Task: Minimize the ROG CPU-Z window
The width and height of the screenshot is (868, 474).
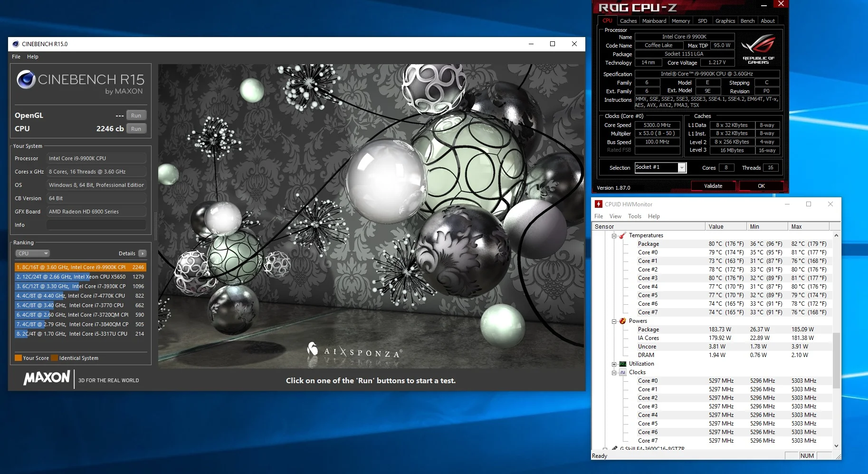Action: click(764, 5)
